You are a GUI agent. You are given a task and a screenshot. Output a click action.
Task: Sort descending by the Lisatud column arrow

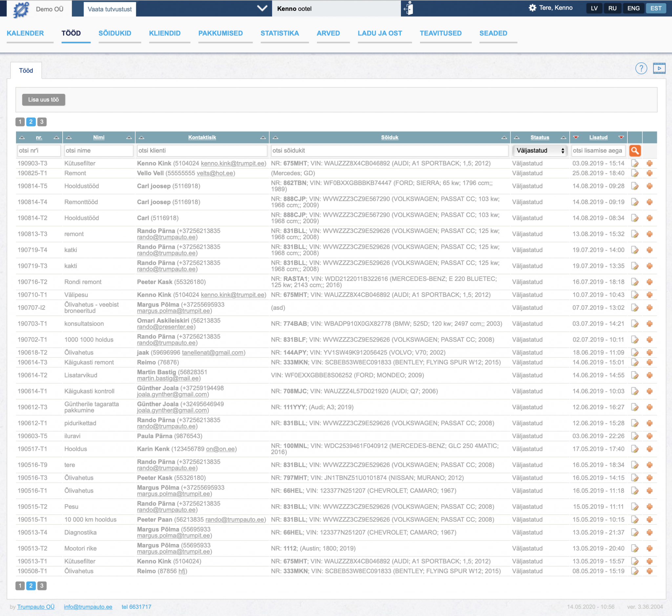point(621,137)
